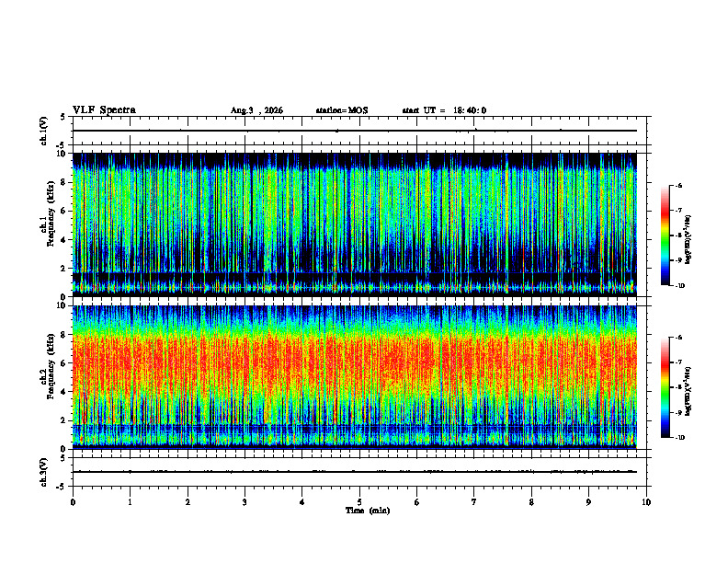Image resolution: width=728 pixels, height=563 pixels.
Task: Click the time axis tick label "4"
Action: [x=302, y=502]
